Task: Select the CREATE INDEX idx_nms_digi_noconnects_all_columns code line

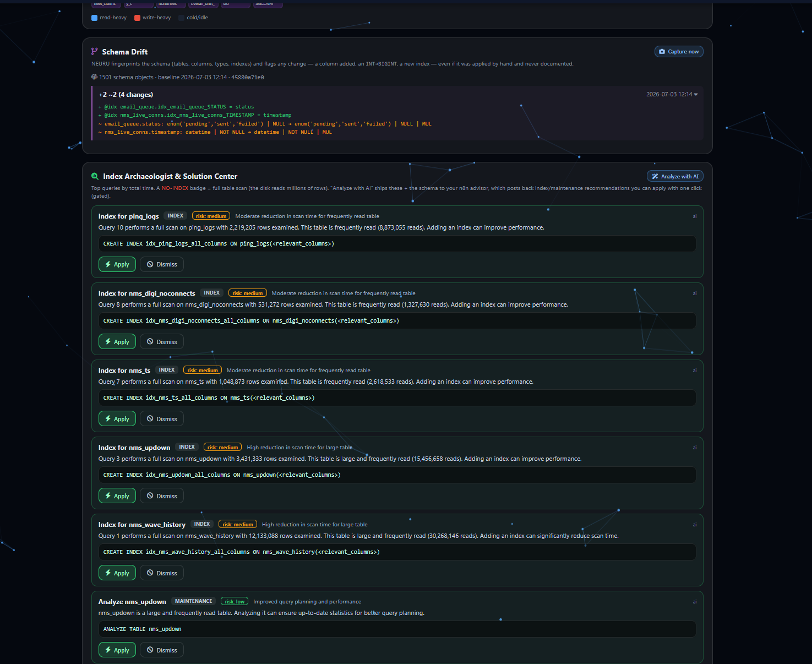Action: pyautogui.click(x=397, y=320)
